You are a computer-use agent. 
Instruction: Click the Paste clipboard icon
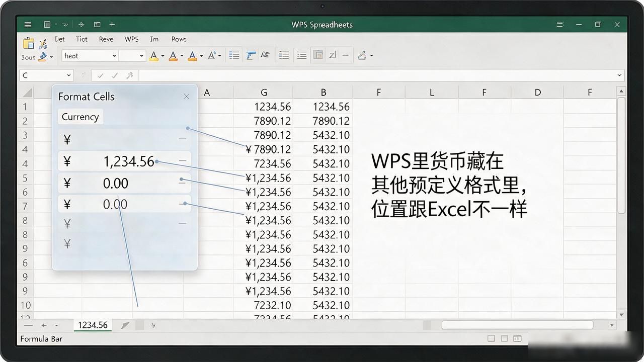[x=29, y=43]
